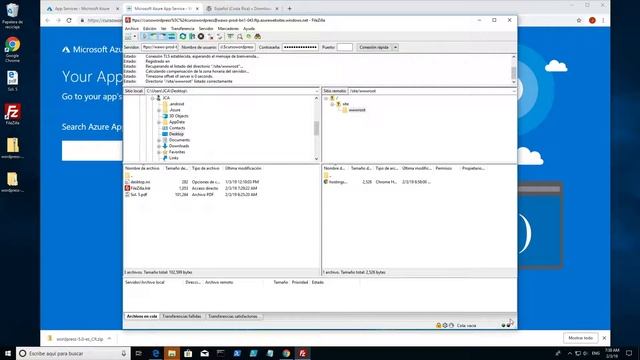Sort local files by Nombre de archivo
640x360 pixels.
pyautogui.click(x=143, y=168)
